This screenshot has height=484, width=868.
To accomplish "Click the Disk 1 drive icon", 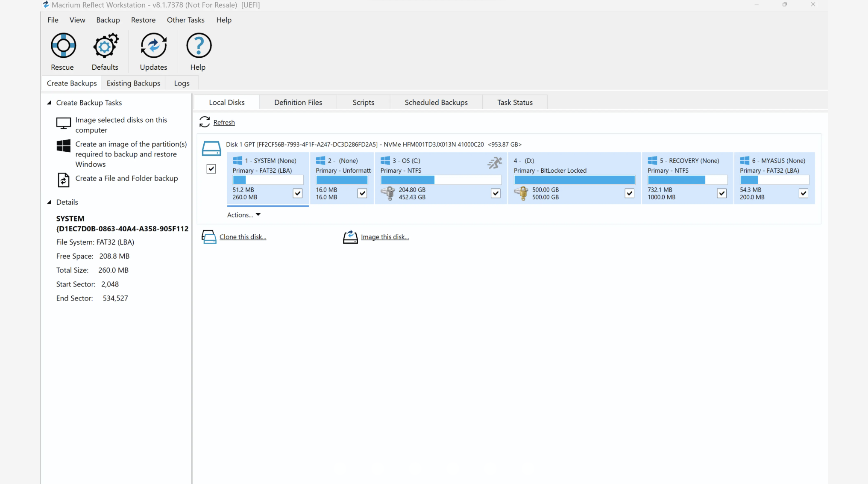I will (x=211, y=148).
